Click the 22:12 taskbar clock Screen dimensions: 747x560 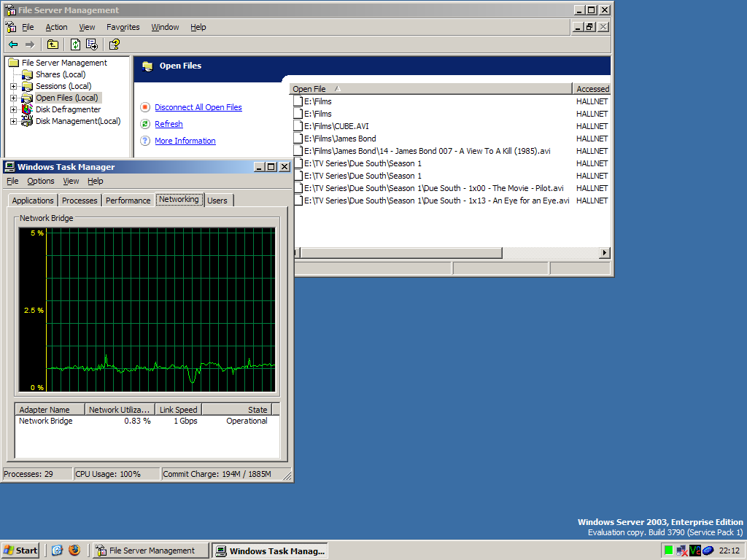click(729, 551)
